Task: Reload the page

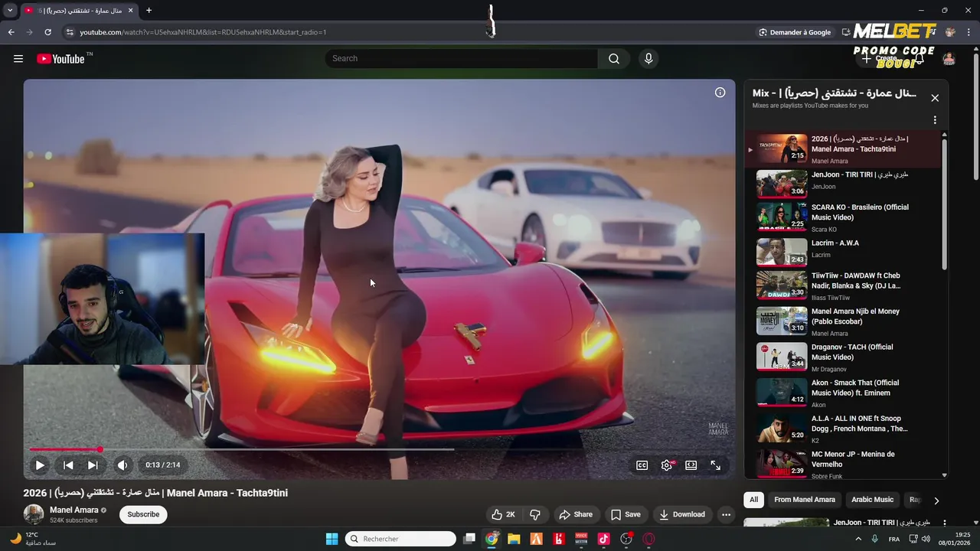Action: pyautogui.click(x=47, y=32)
